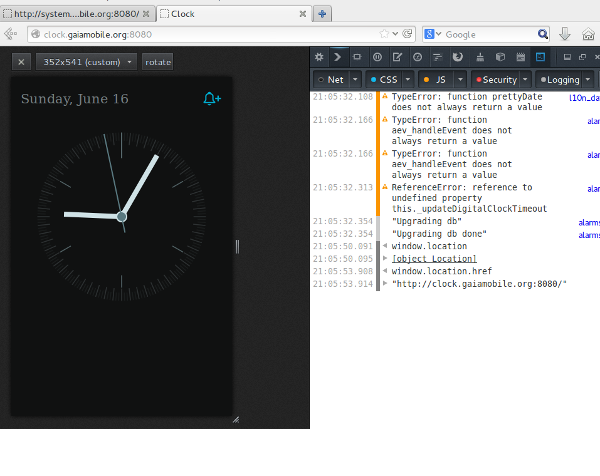Click the responsive viewport side resize handle

pyautogui.click(x=237, y=246)
